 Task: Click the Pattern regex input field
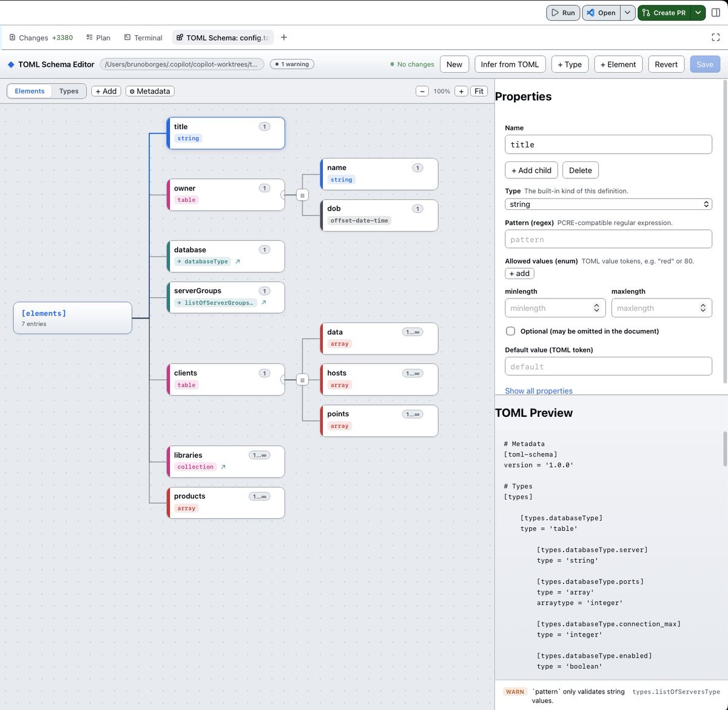(608, 239)
